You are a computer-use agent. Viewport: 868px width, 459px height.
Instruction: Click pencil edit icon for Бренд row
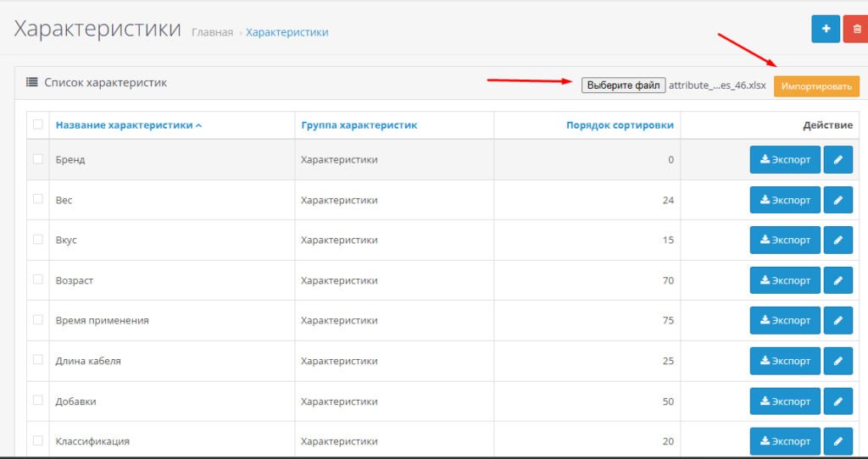(x=838, y=159)
